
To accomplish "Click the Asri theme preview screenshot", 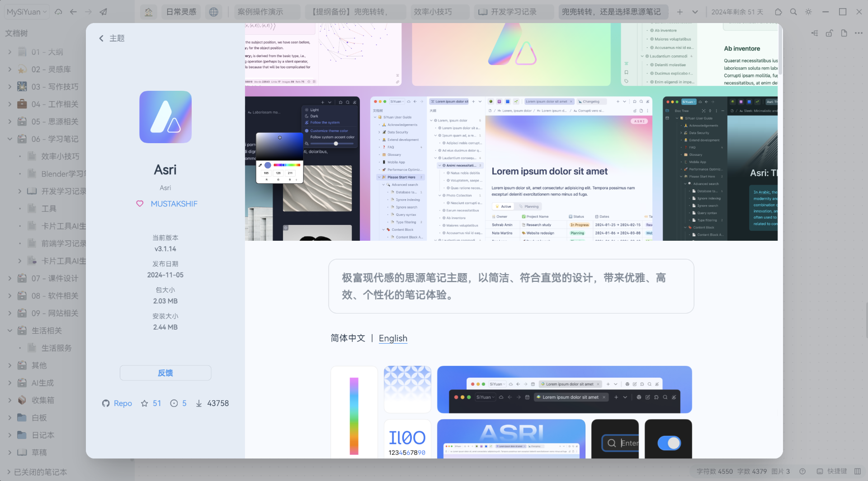I will tap(511, 132).
